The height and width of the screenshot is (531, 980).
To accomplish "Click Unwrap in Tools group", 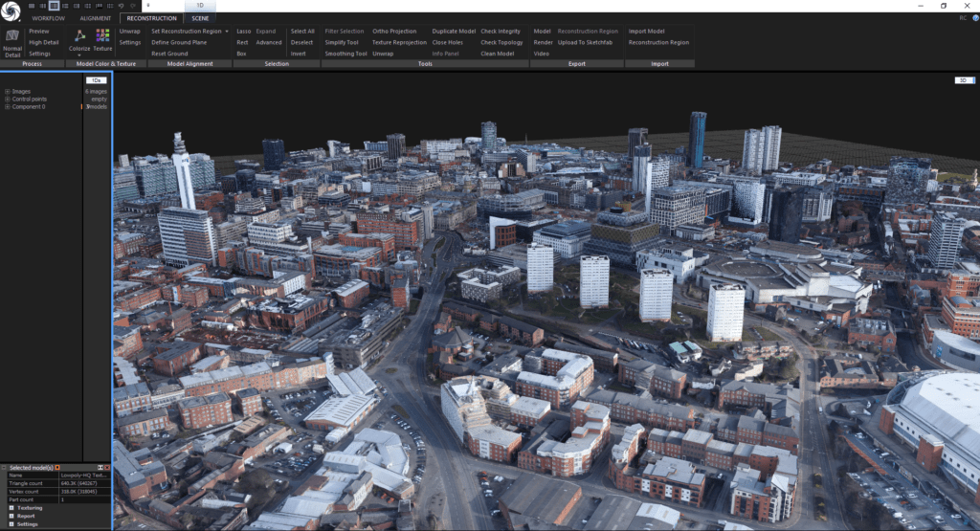I will click(383, 54).
